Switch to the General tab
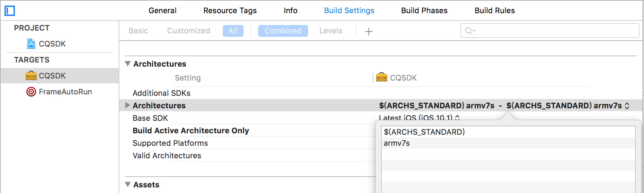This screenshot has width=644, height=193. point(162,11)
